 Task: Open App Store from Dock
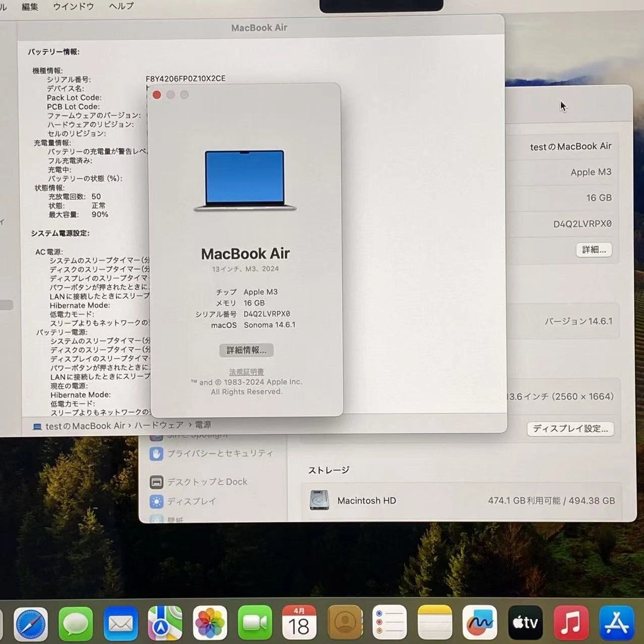click(x=616, y=624)
